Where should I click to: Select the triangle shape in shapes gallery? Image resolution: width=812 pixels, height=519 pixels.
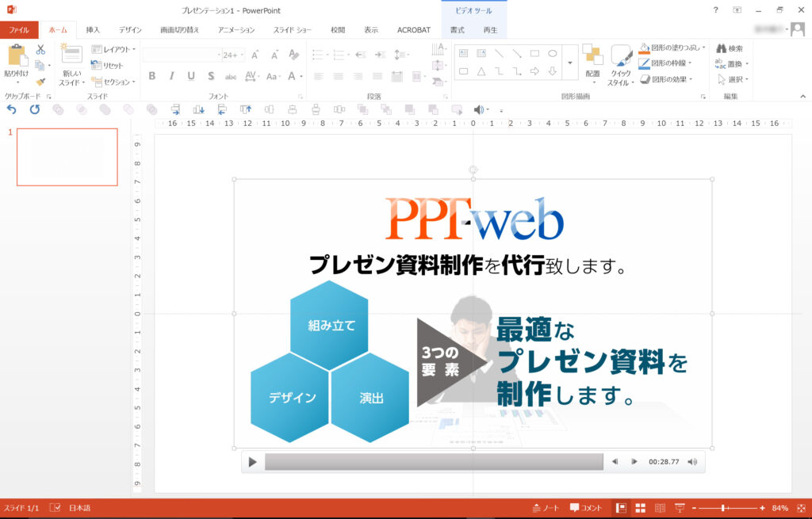481,71
